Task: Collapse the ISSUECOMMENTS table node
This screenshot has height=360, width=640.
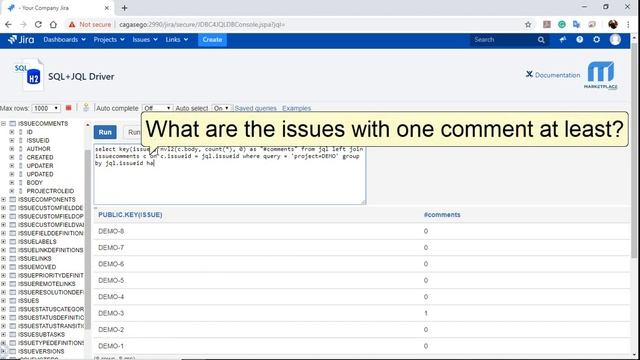Action: 4,123
